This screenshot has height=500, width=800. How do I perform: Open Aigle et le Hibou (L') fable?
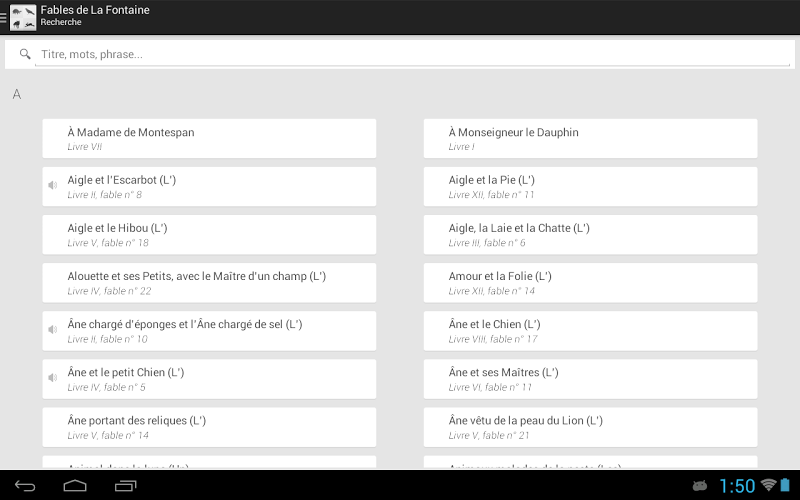[x=209, y=234]
